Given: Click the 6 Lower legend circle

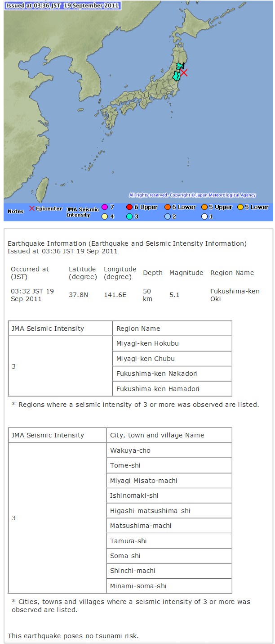Looking at the screenshot, I should click(x=168, y=207).
